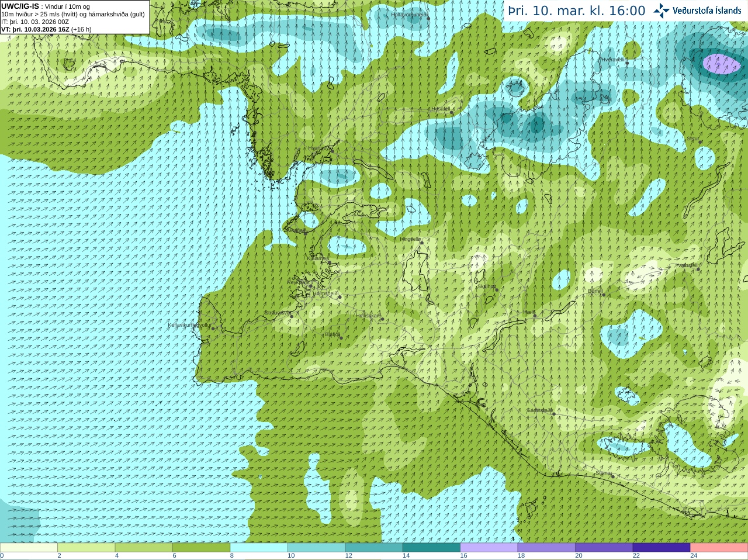Select the 6–8 m/s olive green legend swatch

click(x=201, y=548)
